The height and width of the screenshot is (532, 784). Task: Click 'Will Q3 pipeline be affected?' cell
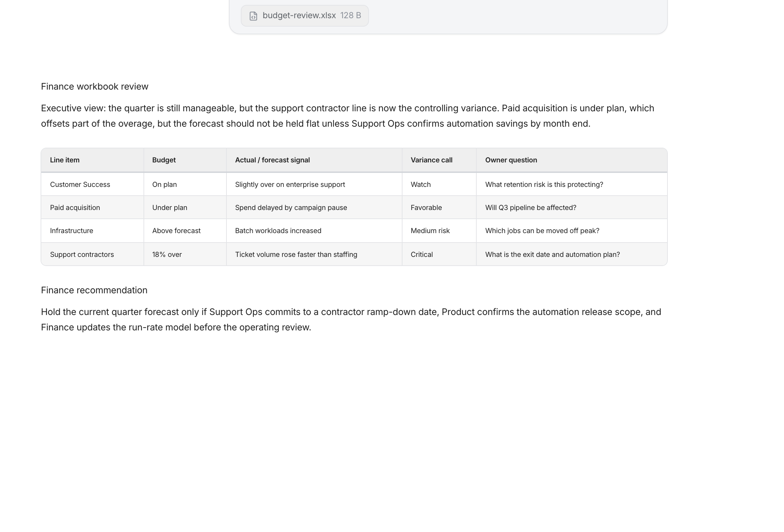pos(530,208)
